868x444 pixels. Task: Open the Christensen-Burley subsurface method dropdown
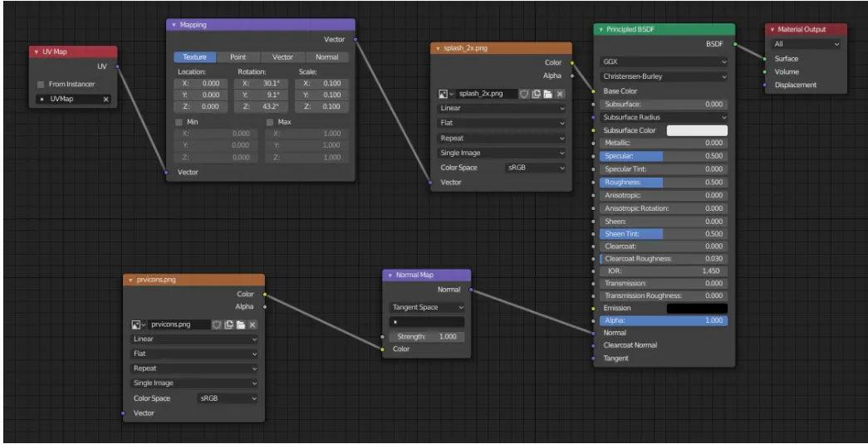663,77
